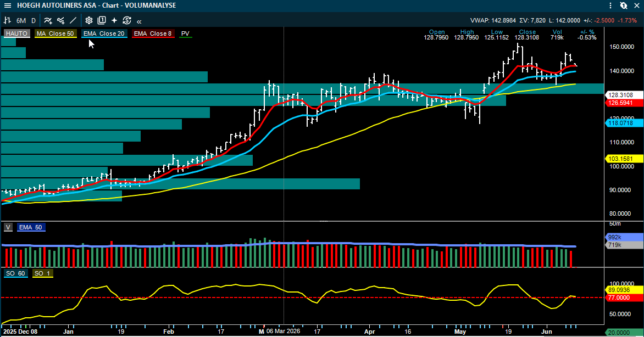Click the May date axis label

pos(460,332)
